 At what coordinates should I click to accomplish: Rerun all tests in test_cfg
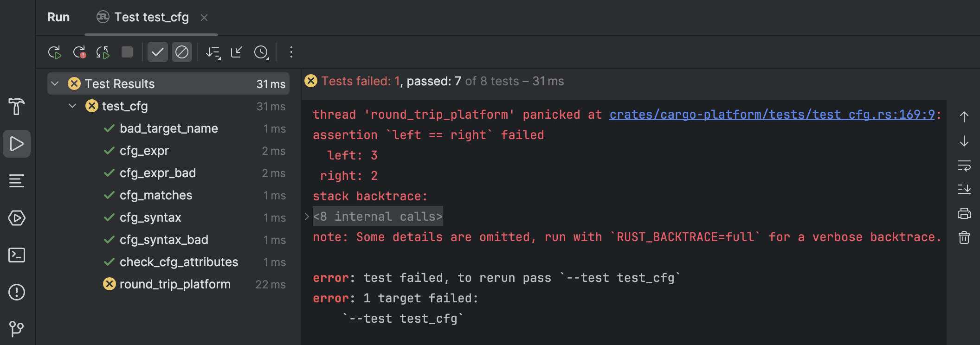click(x=55, y=52)
